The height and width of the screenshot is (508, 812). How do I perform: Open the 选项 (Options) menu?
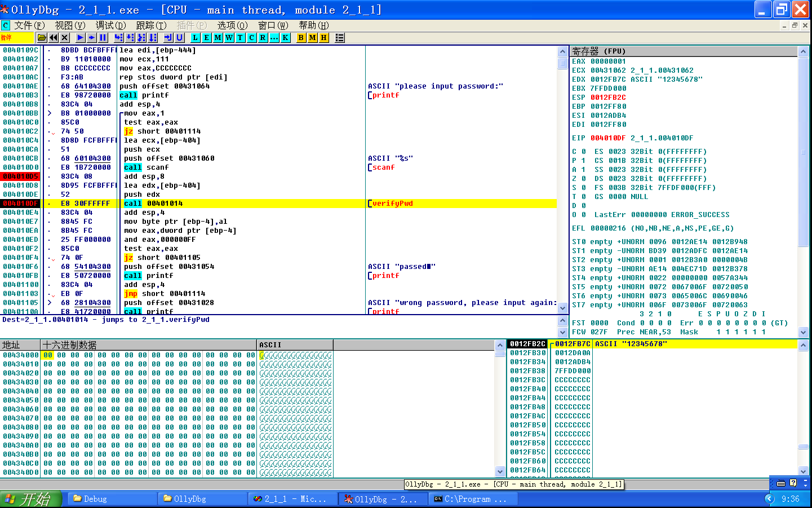[232, 25]
